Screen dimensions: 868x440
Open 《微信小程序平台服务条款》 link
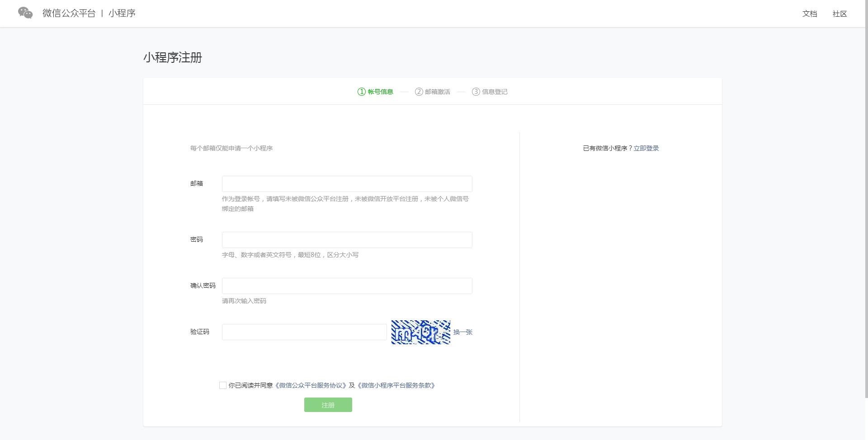(x=396, y=385)
